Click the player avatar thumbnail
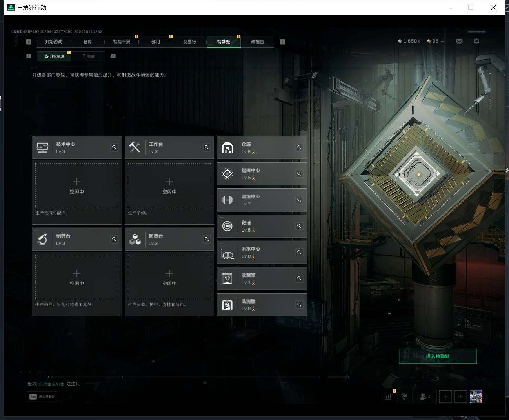Image resolution: width=509 pixels, height=420 pixels. (476, 396)
